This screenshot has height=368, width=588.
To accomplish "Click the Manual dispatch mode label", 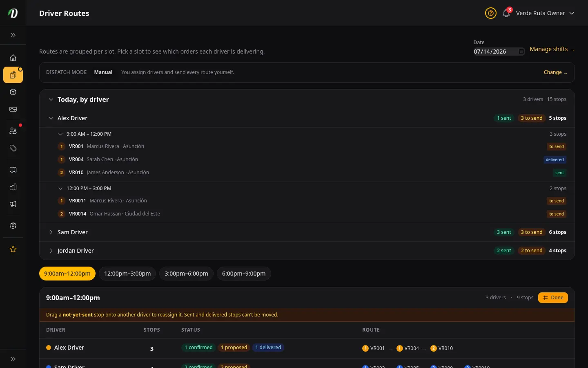I will pos(103,72).
